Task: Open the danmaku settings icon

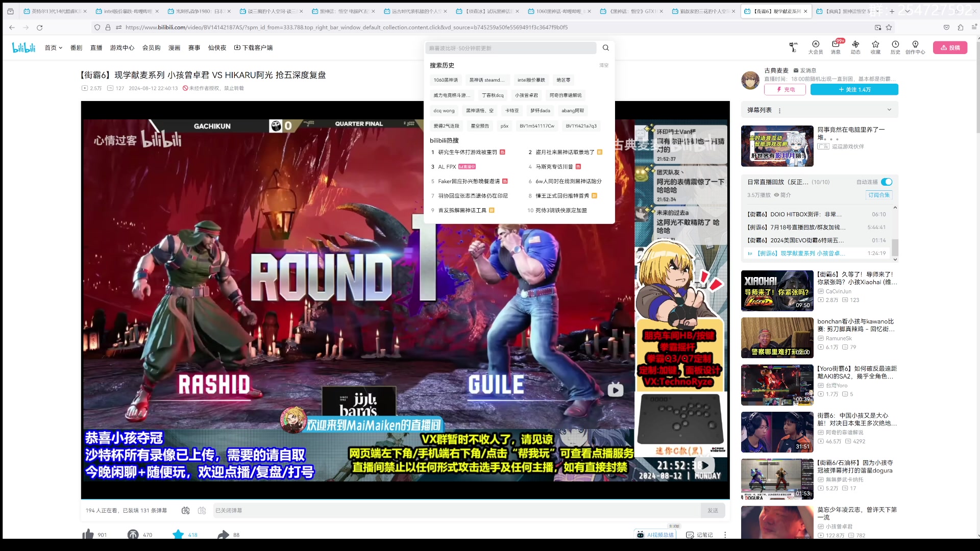Action: [x=202, y=510]
